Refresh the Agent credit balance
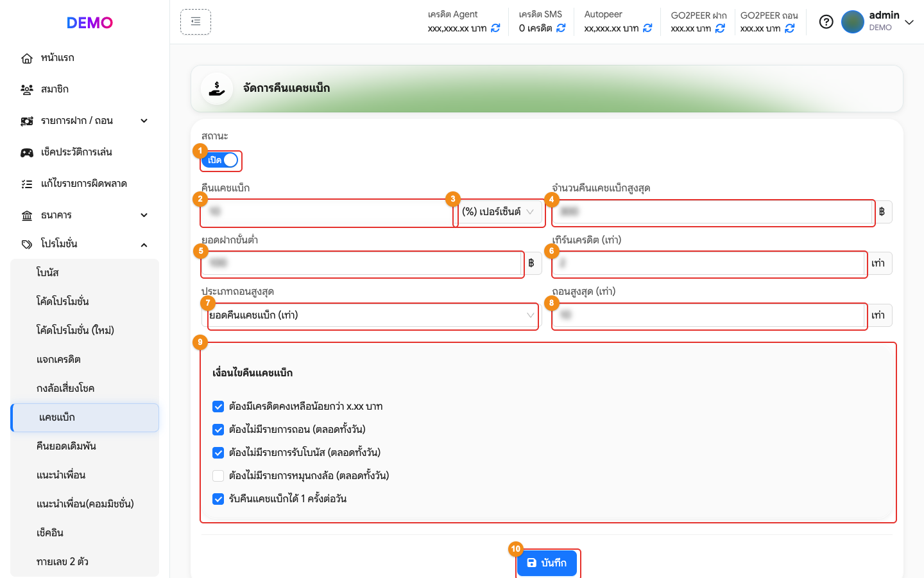924x578 pixels. 495,28
